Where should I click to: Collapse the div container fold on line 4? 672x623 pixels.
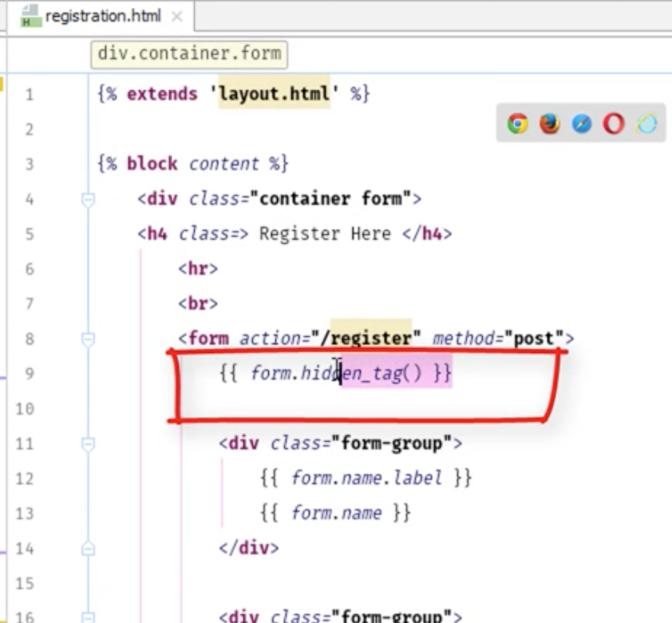click(x=88, y=200)
